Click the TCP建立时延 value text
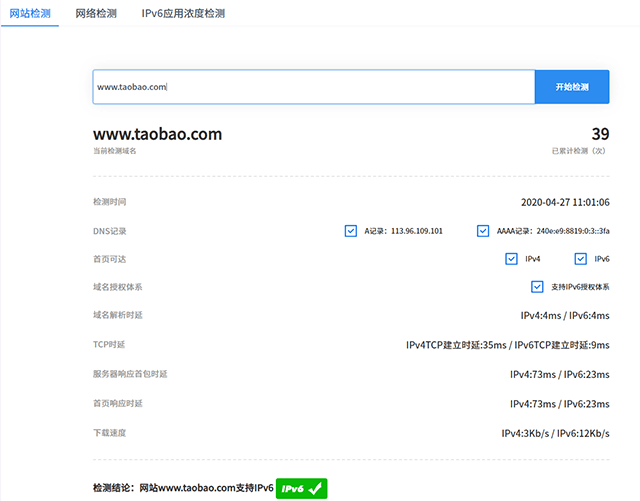This screenshot has height=501, width=640. pyautogui.click(x=508, y=345)
